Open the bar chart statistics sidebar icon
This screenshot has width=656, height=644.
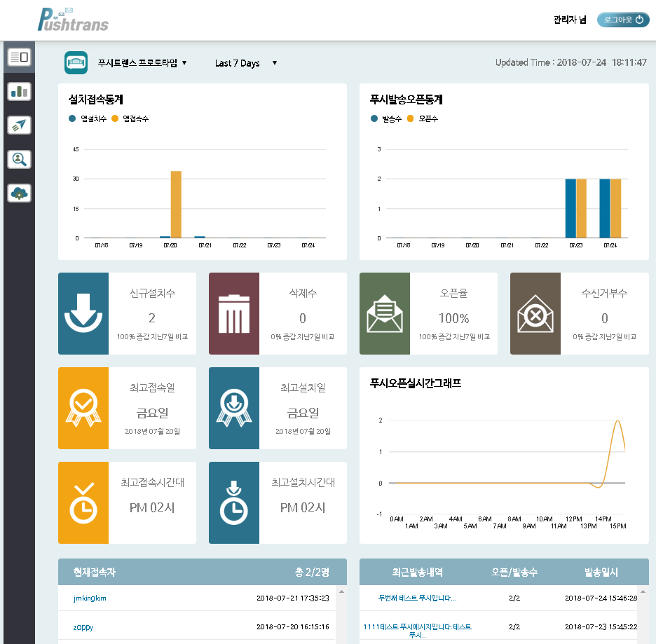tap(19, 91)
